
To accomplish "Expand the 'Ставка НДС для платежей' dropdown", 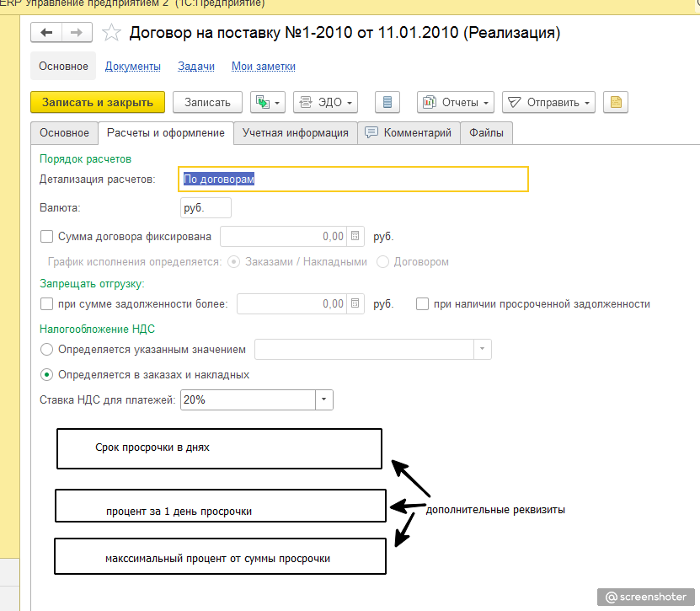I will coord(323,400).
